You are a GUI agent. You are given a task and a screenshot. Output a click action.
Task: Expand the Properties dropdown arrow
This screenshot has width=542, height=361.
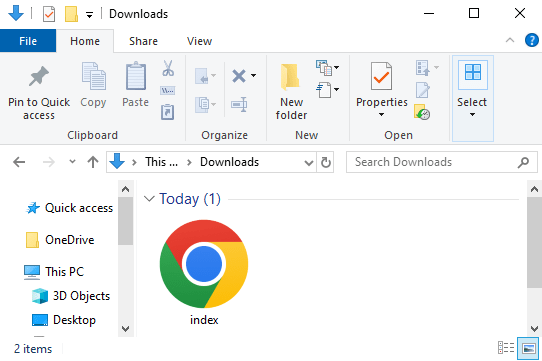(x=381, y=115)
